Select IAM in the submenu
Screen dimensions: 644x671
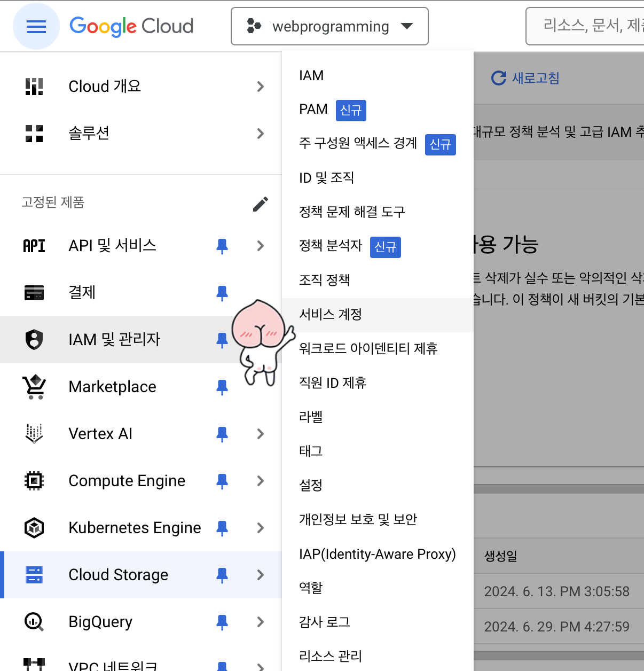[378, 75]
